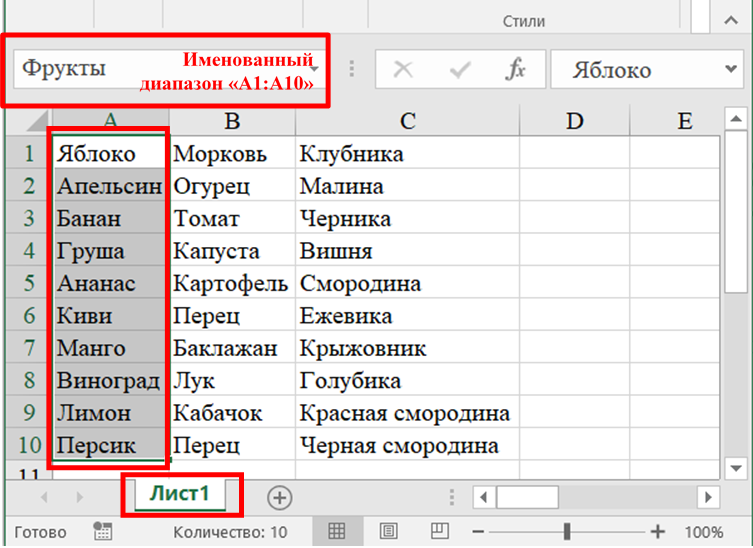Click the cell containing Манго
Viewport: 753px width, 548px height.
[109, 347]
